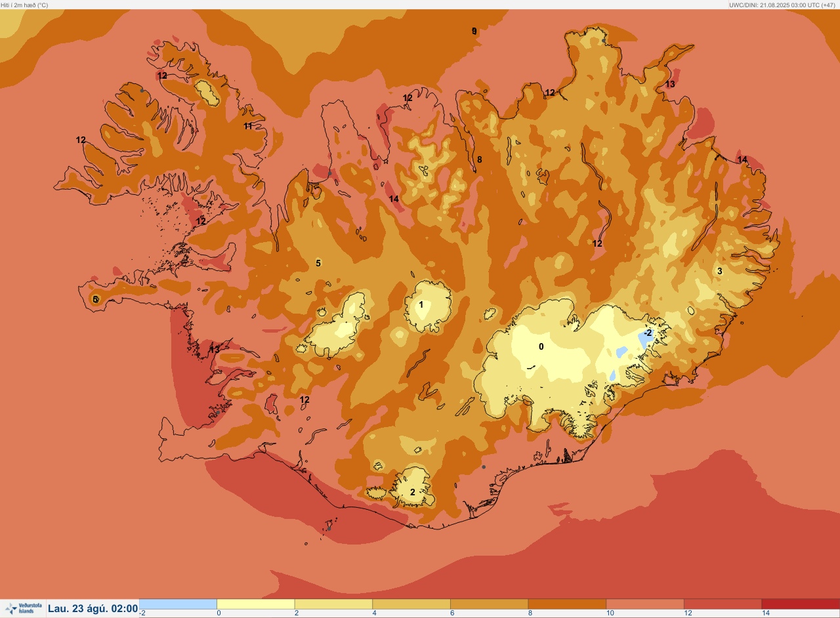Click the map title Hiti í 2m hæð (°C)
The height and width of the screenshot is (618, 840).
[24, 5]
